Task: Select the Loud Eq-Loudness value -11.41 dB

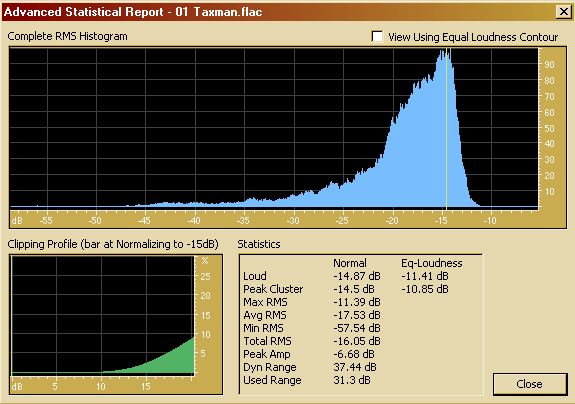Action: (x=425, y=276)
